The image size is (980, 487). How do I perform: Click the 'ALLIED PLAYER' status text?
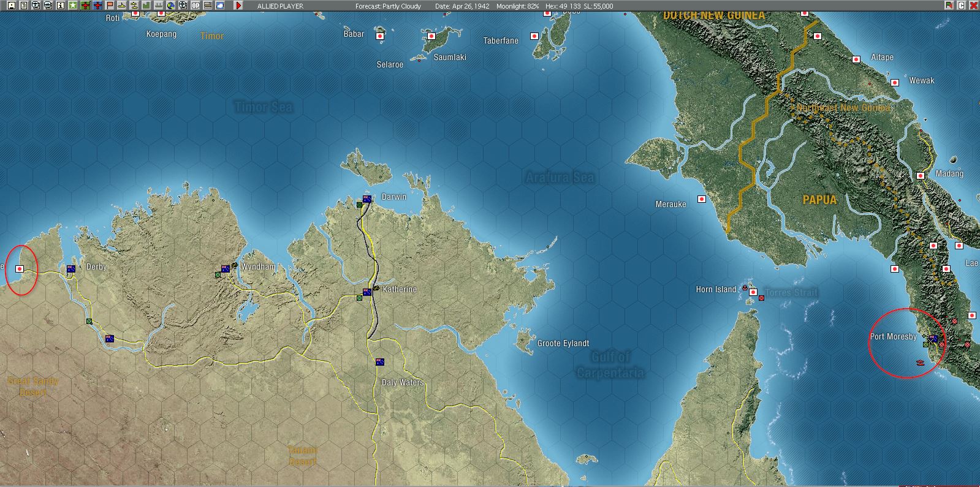pos(280,6)
